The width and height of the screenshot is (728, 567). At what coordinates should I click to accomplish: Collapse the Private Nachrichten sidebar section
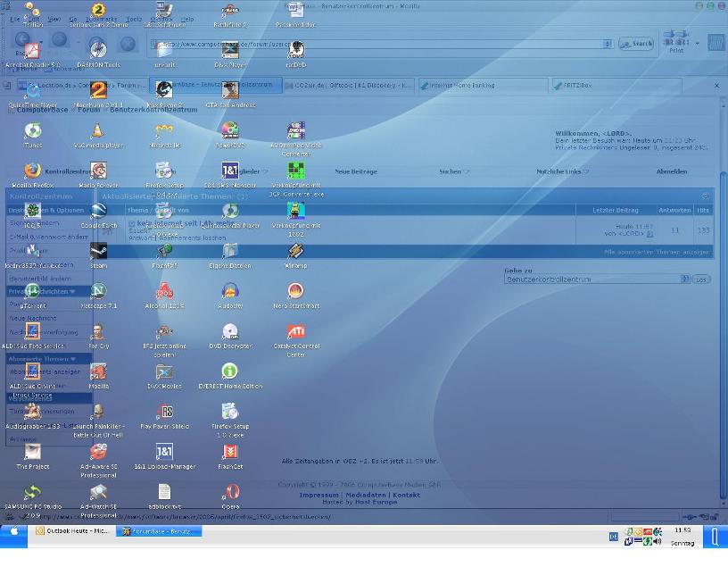72,291
